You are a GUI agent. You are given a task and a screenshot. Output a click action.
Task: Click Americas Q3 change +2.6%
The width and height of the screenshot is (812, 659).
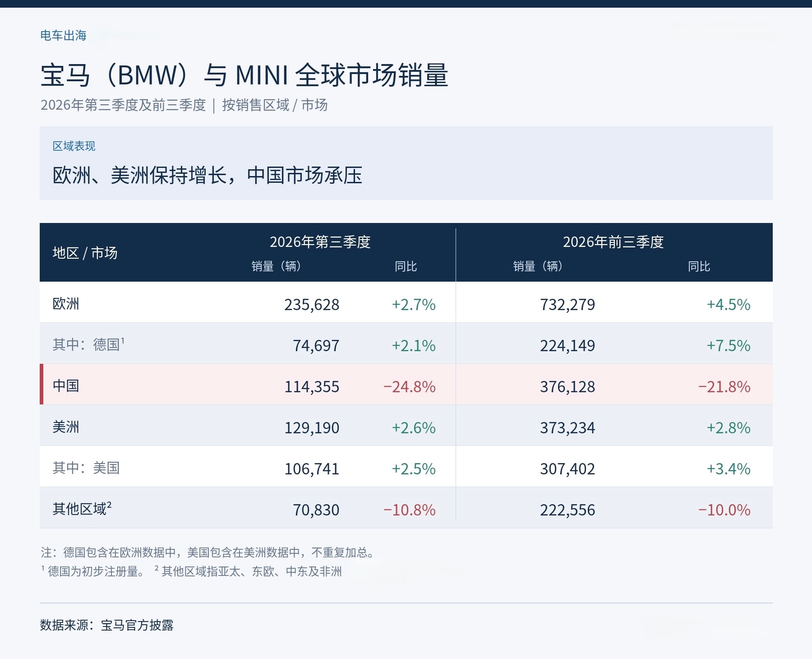pyautogui.click(x=414, y=428)
